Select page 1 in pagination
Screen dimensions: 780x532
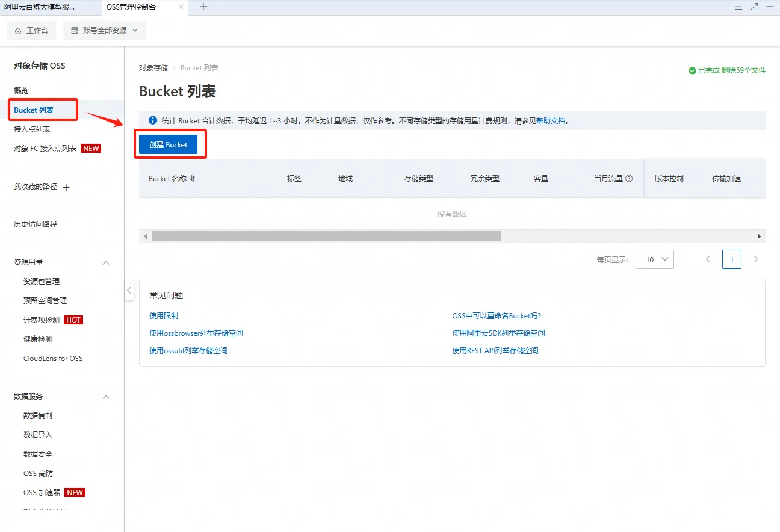click(732, 259)
